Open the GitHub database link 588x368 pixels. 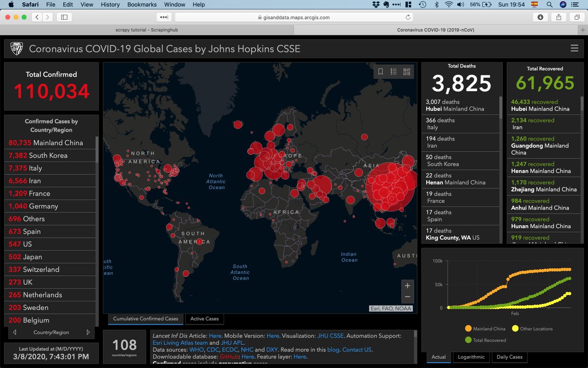click(229, 357)
